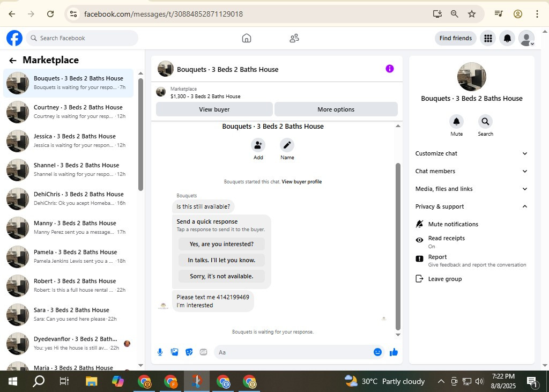Open Windows taskbar search
549x392 pixels.
(x=39, y=381)
